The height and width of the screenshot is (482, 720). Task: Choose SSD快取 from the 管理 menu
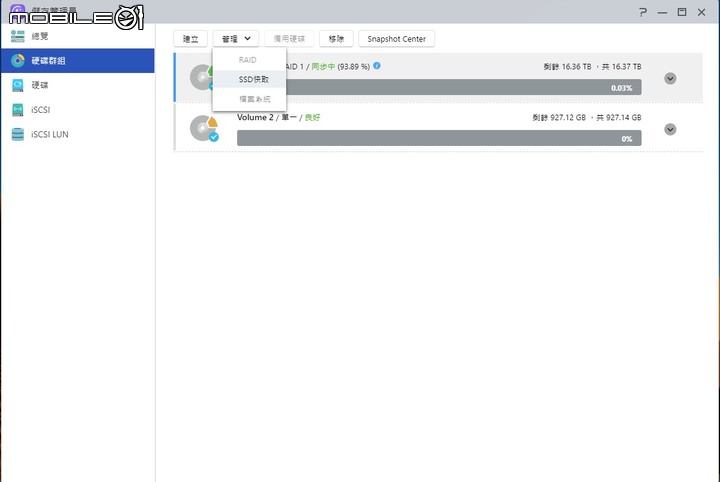pyautogui.click(x=249, y=79)
